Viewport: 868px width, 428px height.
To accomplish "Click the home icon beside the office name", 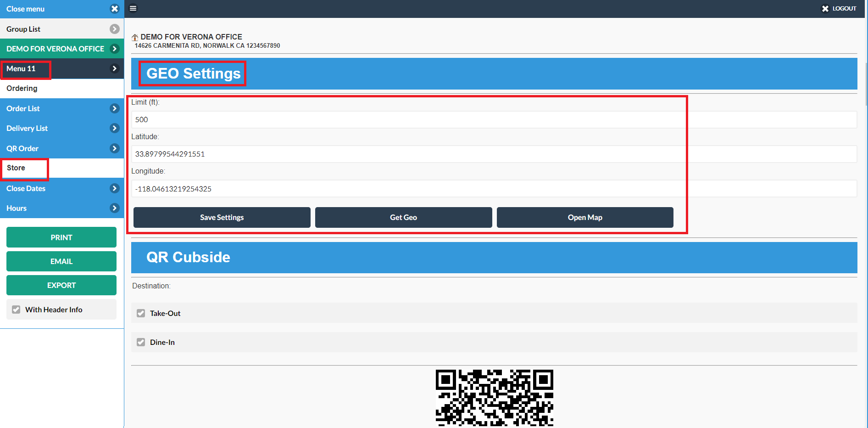I will click(x=135, y=37).
